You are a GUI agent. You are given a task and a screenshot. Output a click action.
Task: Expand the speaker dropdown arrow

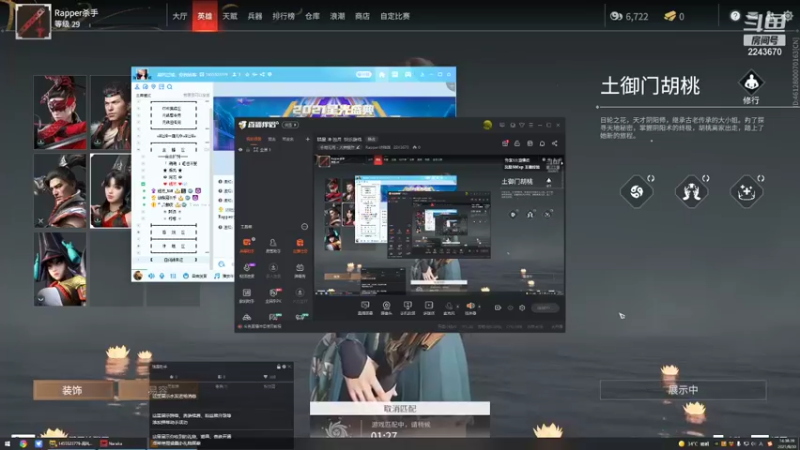479,307
